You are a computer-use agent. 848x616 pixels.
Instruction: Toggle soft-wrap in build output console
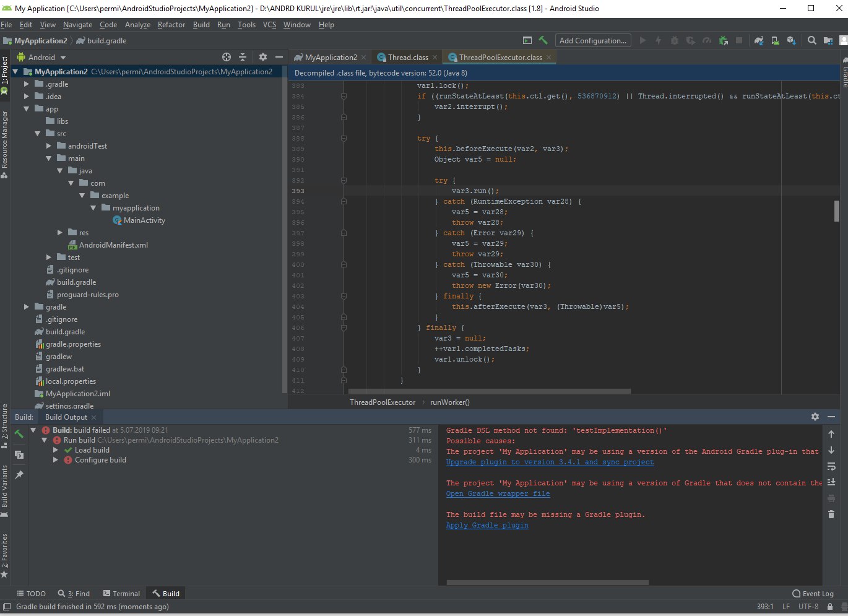(x=831, y=466)
